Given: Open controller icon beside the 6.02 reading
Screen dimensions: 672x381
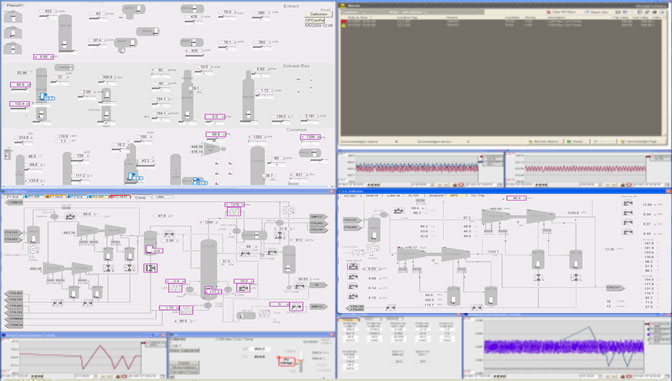Looking at the screenshot, I should [x=628, y=232].
